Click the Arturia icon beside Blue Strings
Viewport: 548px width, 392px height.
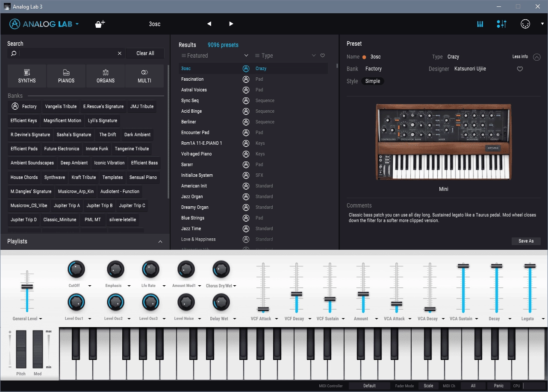pos(246,218)
